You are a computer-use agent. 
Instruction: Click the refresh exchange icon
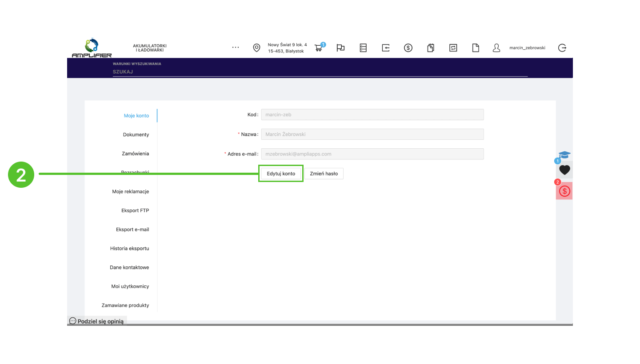[x=453, y=48]
